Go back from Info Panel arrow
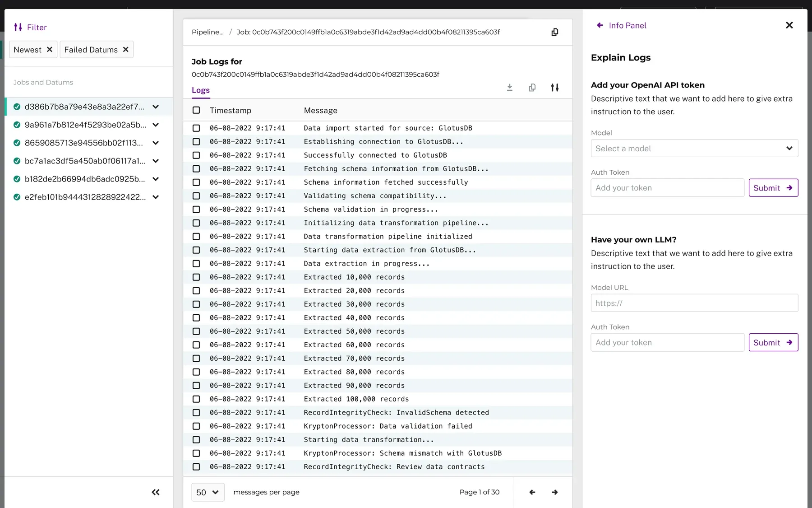The width and height of the screenshot is (812, 508). 600,25
